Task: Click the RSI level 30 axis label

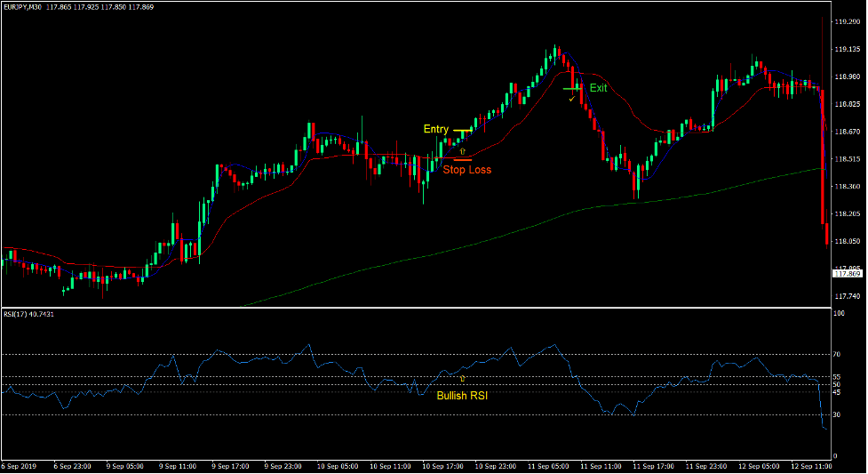Action: pyautogui.click(x=836, y=415)
